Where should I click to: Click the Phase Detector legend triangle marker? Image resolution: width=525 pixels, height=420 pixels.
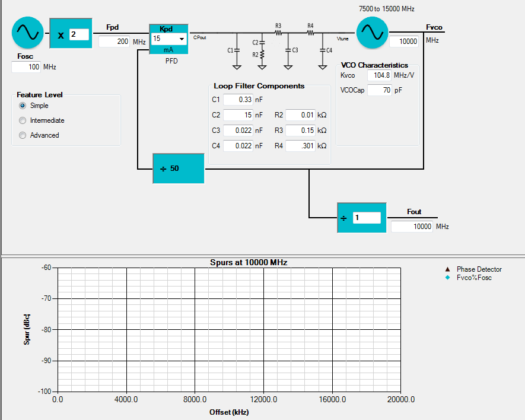pos(447,269)
